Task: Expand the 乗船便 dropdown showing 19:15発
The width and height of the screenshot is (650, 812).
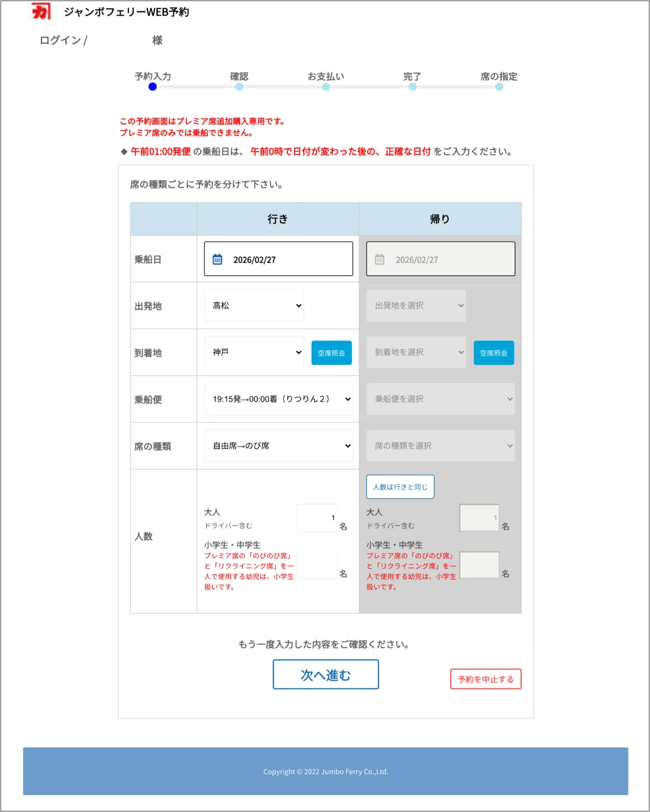Action: pyautogui.click(x=278, y=399)
